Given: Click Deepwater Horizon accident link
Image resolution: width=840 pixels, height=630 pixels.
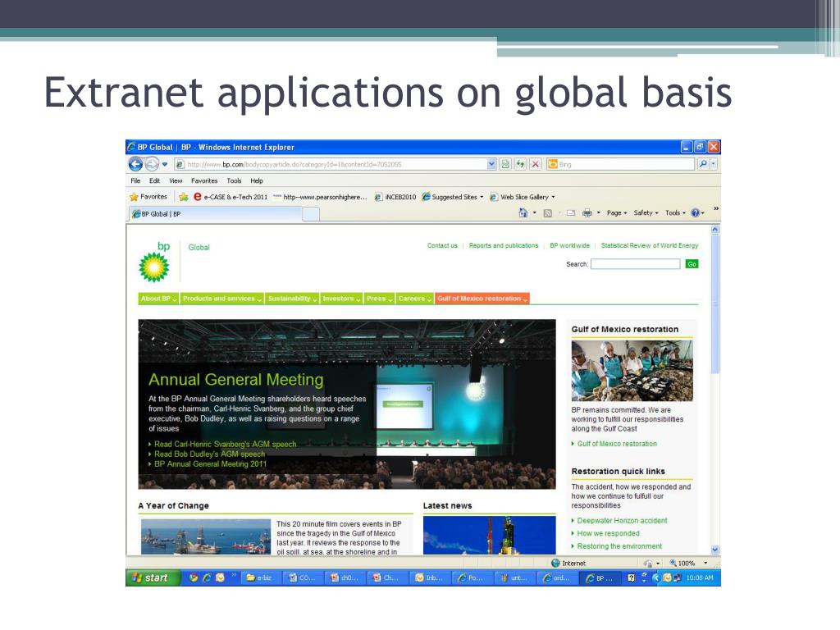Looking at the screenshot, I should pyautogui.click(x=622, y=521).
